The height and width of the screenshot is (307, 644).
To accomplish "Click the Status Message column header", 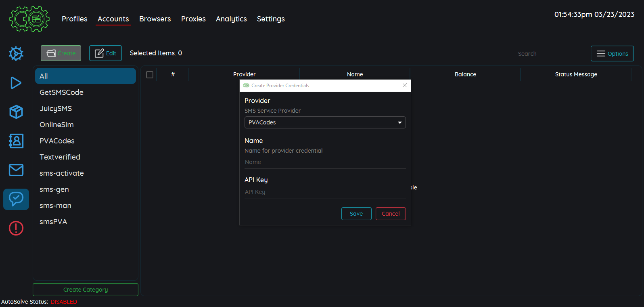I will [x=576, y=74].
